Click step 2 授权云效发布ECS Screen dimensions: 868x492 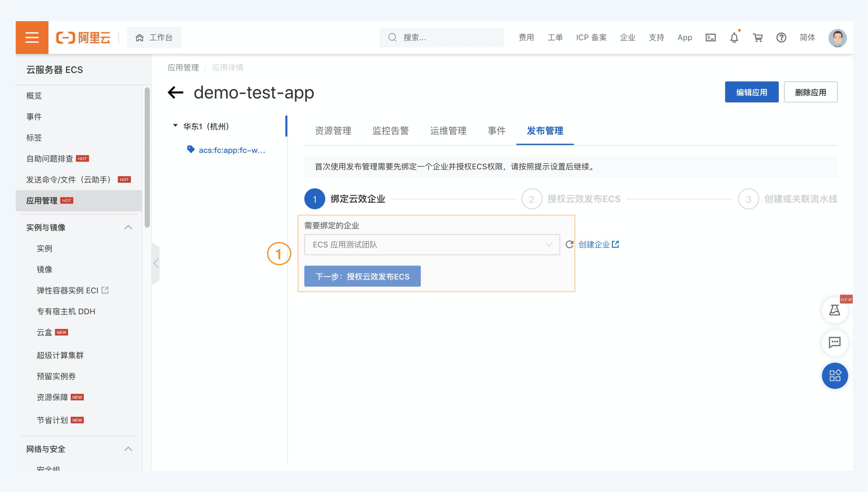(x=571, y=199)
